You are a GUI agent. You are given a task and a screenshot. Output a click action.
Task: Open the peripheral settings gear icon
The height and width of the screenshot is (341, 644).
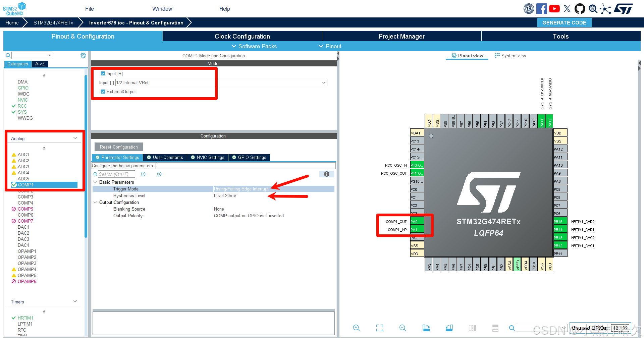(x=83, y=55)
